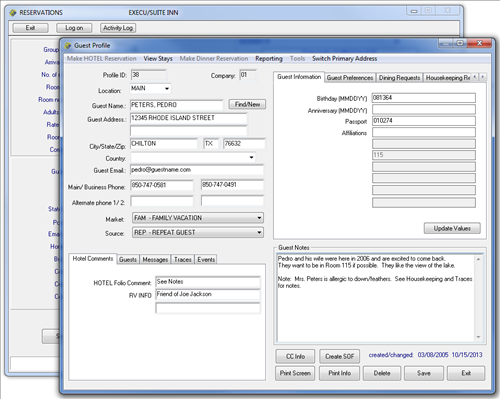
Task: Click the empty Anniversary field
Action: coord(424,109)
